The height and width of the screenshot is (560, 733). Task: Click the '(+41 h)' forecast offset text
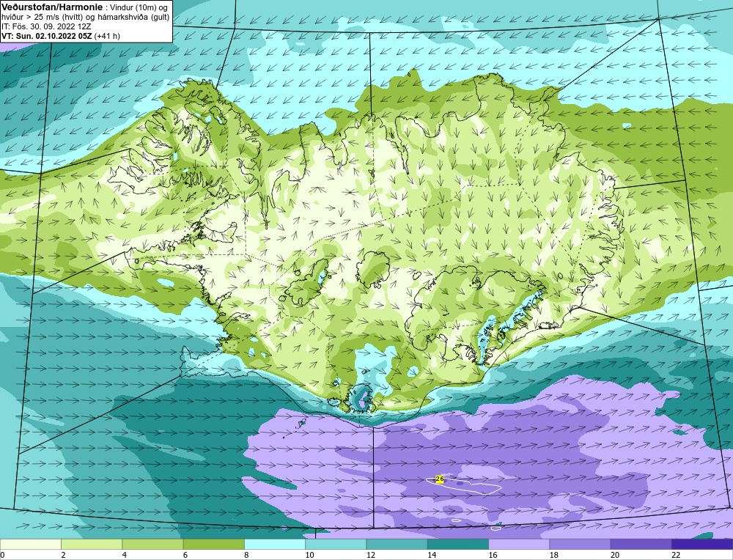click(107, 36)
